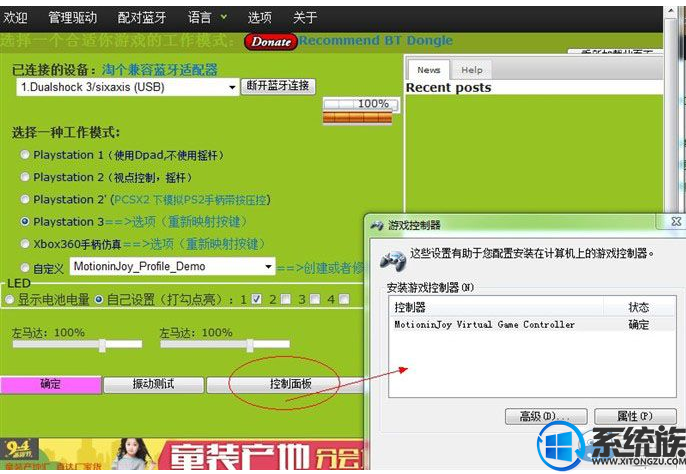Open the 管理驱动 menu

click(x=72, y=18)
